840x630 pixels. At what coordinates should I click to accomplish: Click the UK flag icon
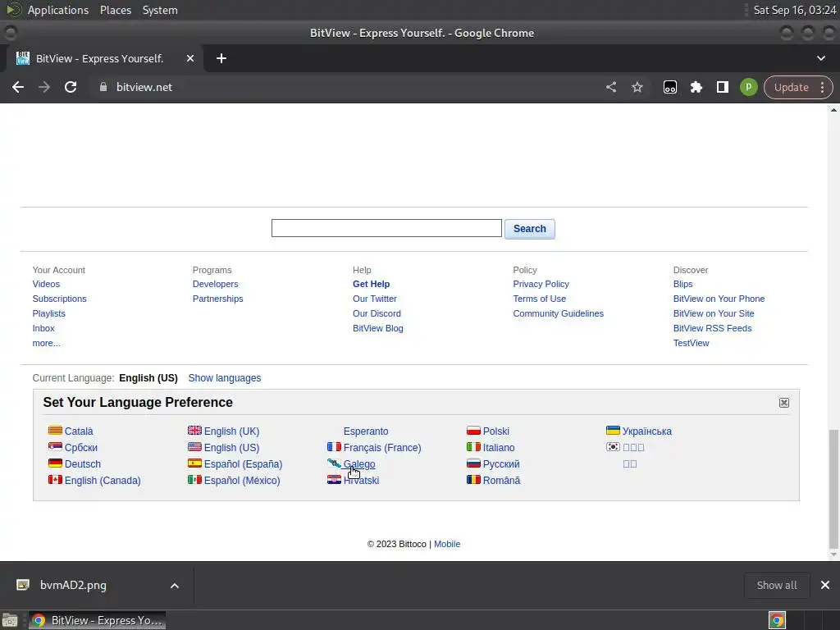coord(194,430)
